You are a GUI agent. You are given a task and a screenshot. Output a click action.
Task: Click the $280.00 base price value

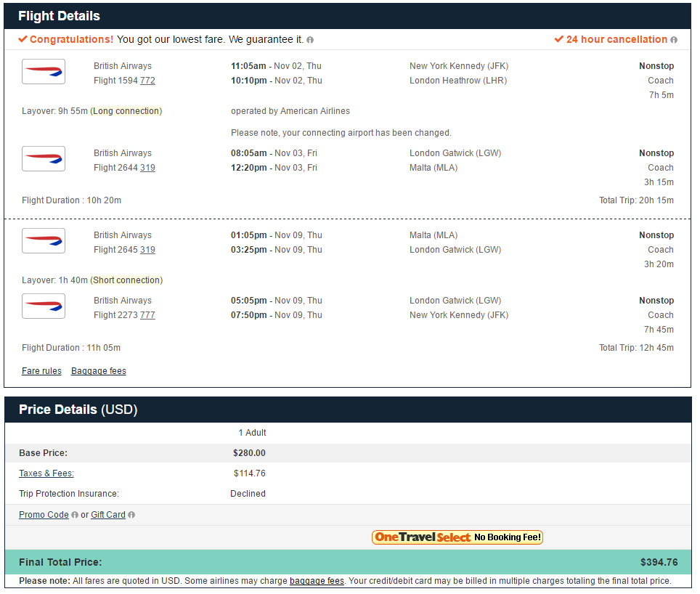[x=249, y=452]
